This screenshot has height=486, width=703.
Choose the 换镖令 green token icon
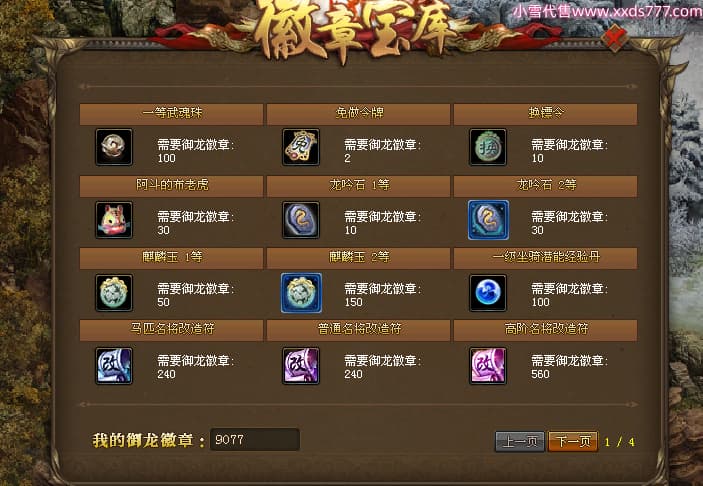488,147
